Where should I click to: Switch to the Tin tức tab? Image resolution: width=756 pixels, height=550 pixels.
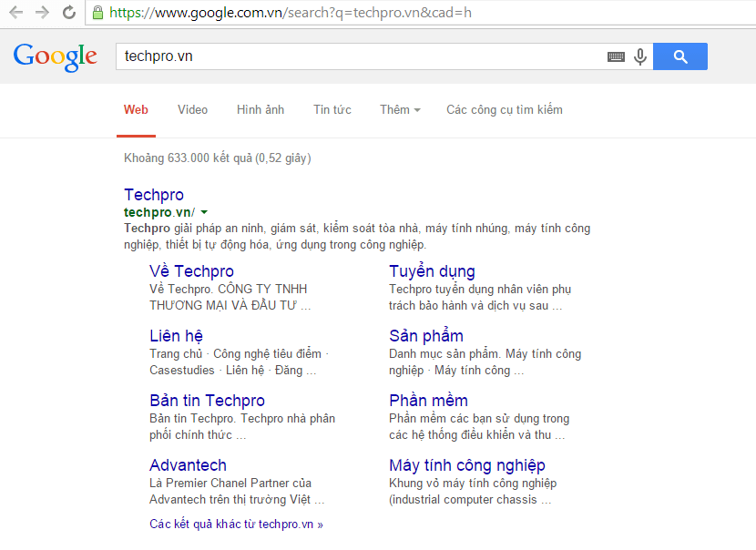[x=332, y=110]
